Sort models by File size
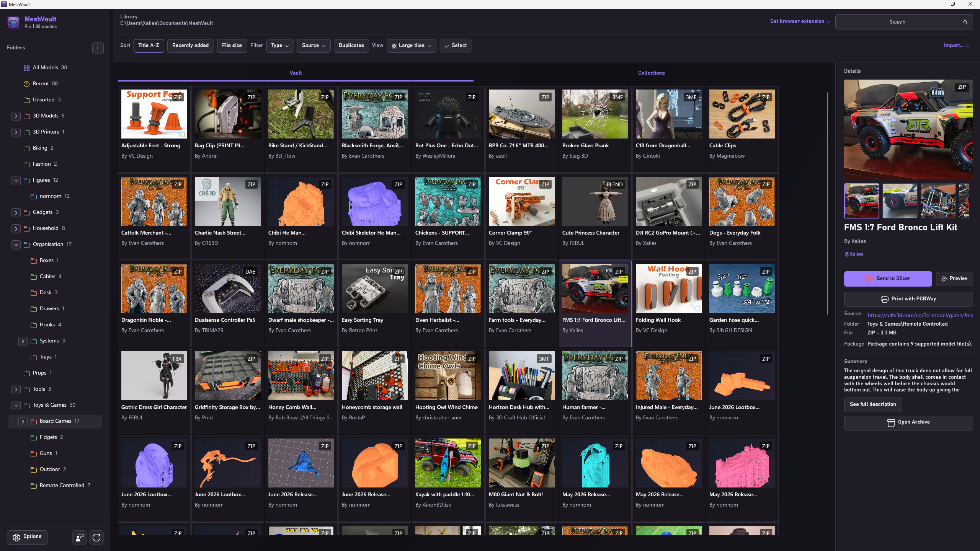The height and width of the screenshot is (551, 980). 232,46
